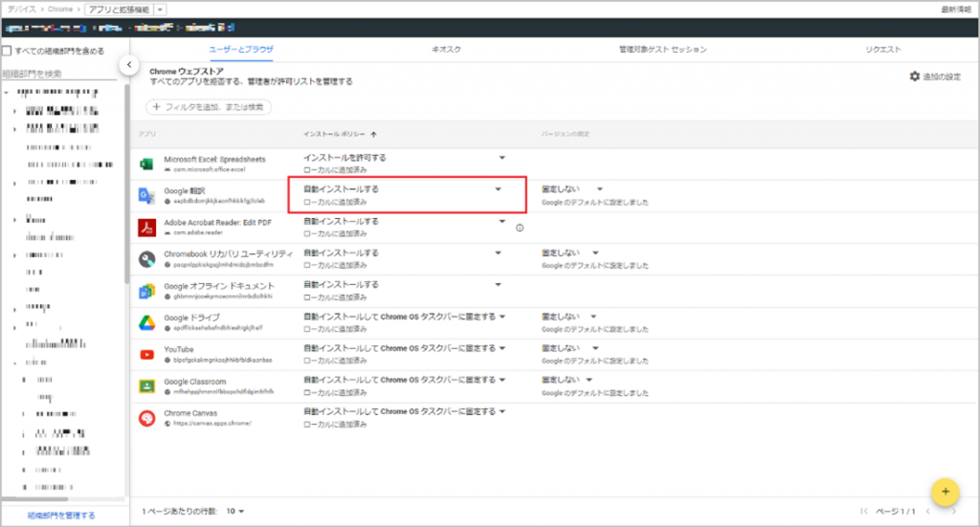Switch to 管理対象ゲスト セッション tab
Image resolution: width=980 pixels, height=527 pixels.
(x=662, y=50)
